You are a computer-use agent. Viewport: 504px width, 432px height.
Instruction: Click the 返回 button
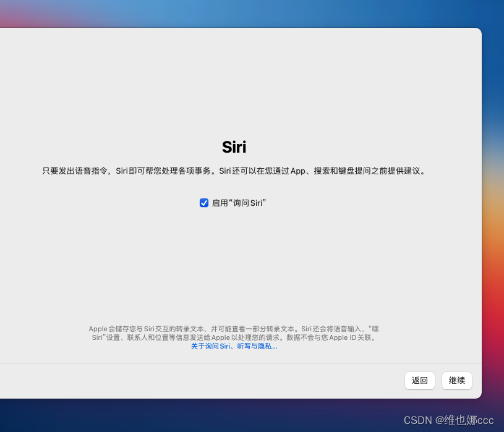click(x=420, y=381)
